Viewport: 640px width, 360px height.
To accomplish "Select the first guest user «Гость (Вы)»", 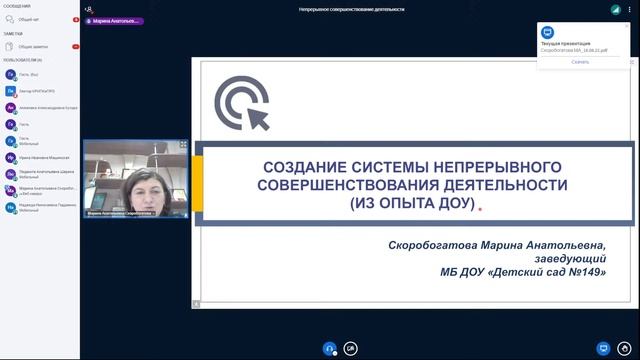I will tap(40, 75).
